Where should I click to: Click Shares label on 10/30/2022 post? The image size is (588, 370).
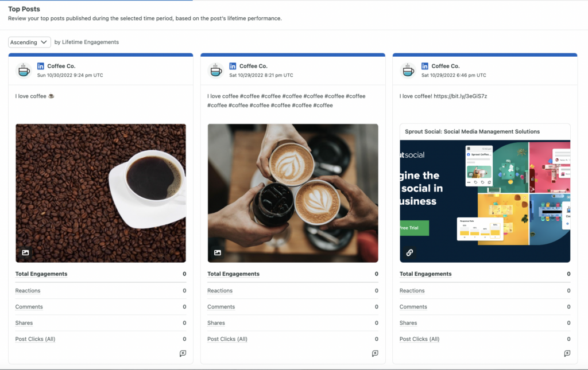click(x=24, y=323)
